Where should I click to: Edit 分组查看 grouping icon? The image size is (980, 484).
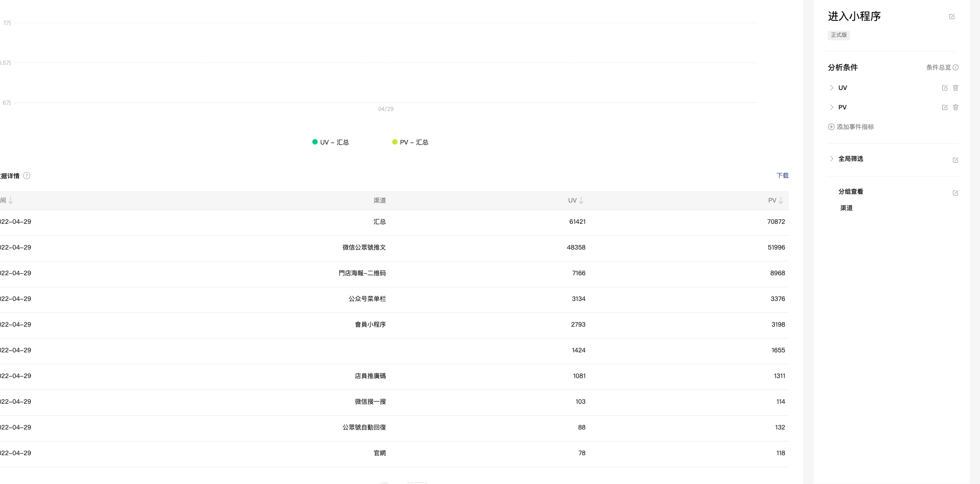click(x=955, y=193)
